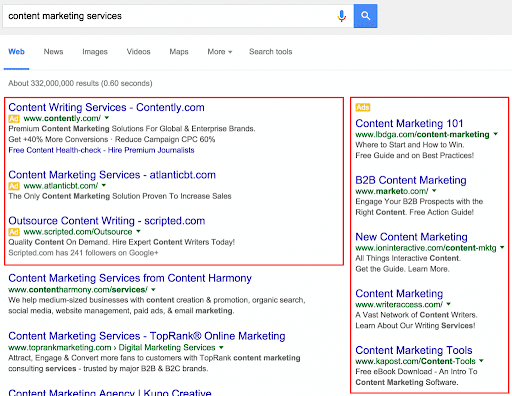Expand arrow beside www.contentharmony.com/services/ URL

tap(153, 289)
